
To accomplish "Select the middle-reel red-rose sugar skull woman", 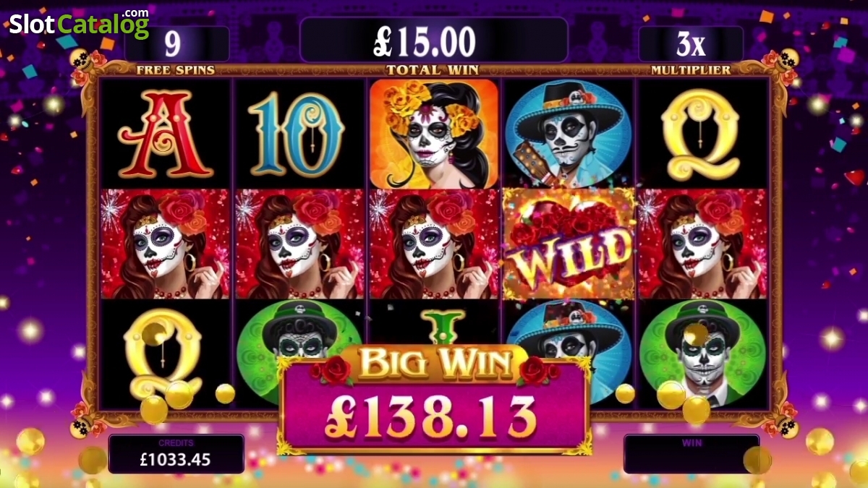I will point(434,244).
